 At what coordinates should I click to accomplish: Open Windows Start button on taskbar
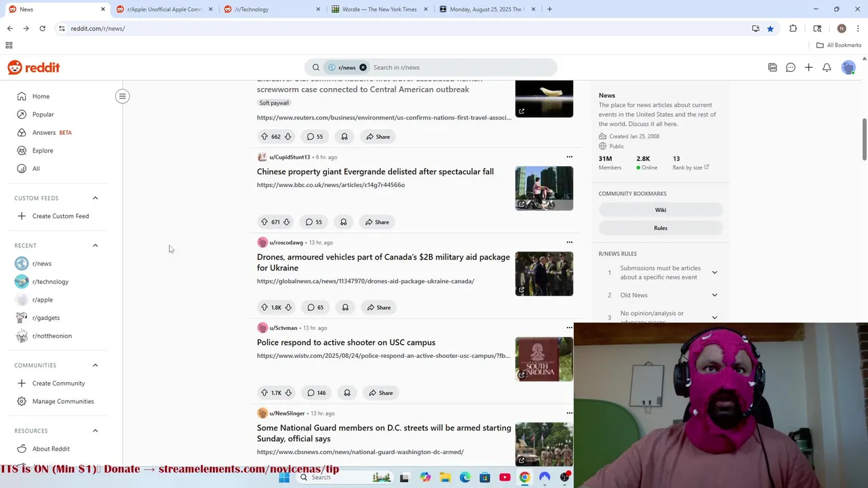coord(284,477)
